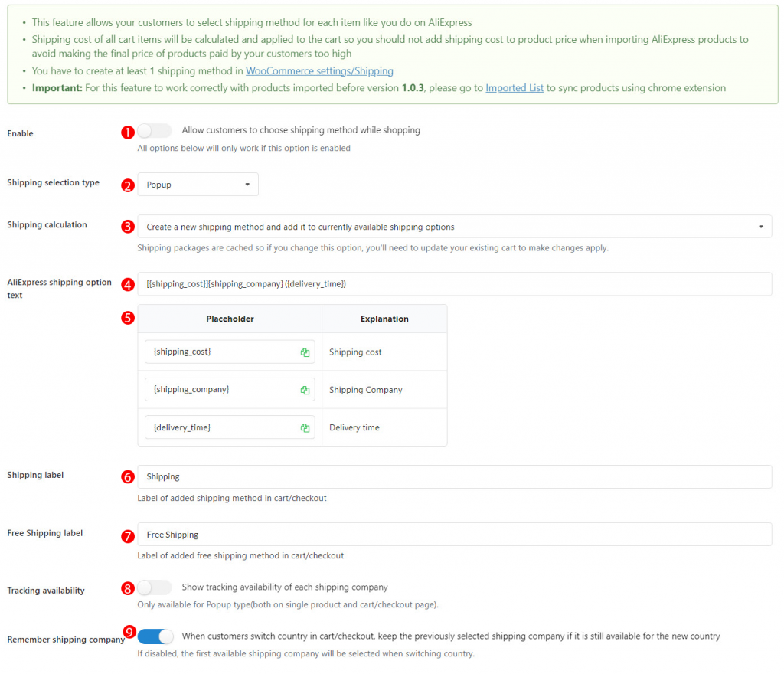The width and height of the screenshot is (784, 674).
Task: Select the {shipping_company} placeholder text box
Action: (222, 390)
